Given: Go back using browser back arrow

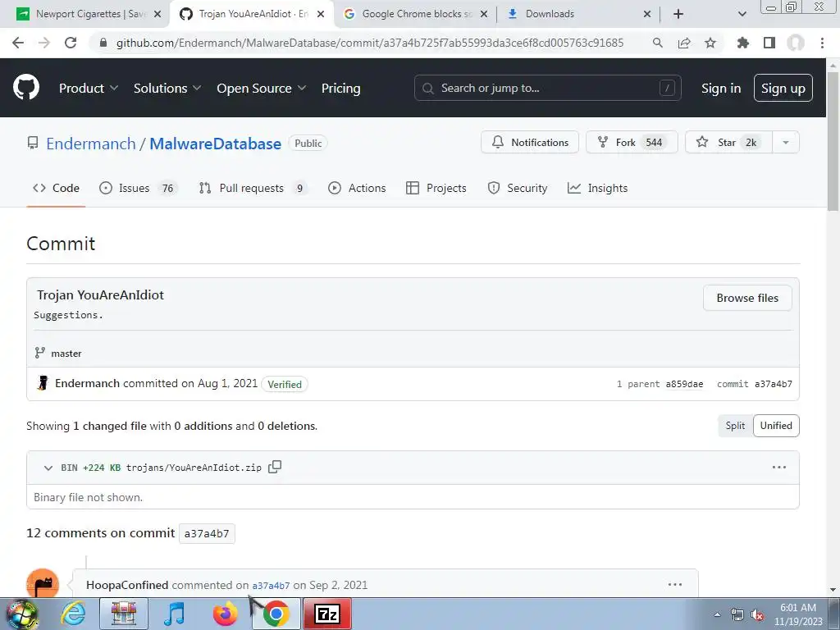Looking at the screenshot, I should [18, 43].
